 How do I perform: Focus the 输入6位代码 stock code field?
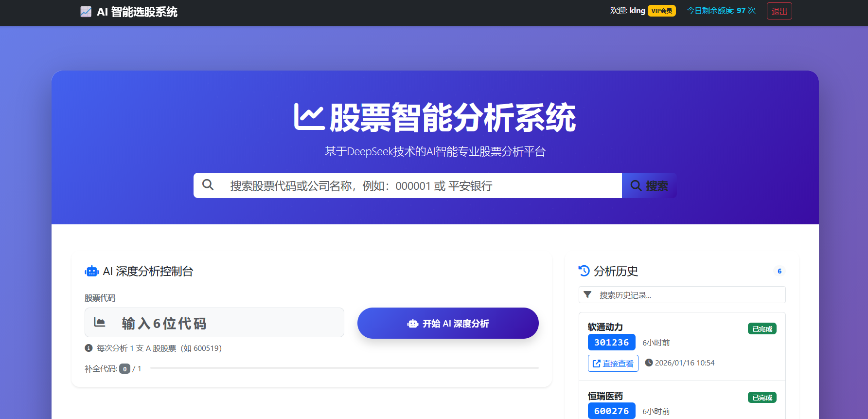[x=229, y=323]
